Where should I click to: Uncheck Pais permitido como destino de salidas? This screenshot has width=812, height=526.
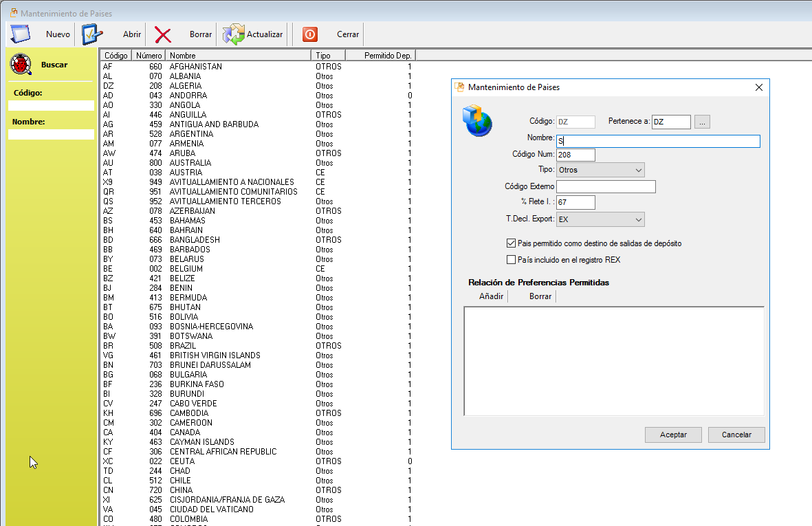coord(511,243)
